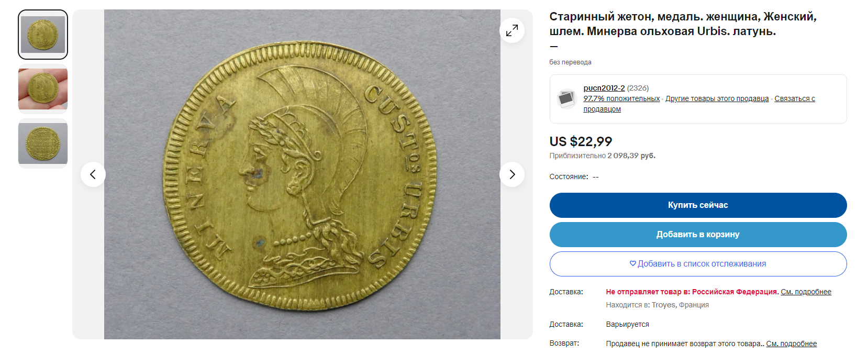The image size is (868, 354).
Task: Go to the previous coin image
Action: pyautogui.click(x=93, y=174)
